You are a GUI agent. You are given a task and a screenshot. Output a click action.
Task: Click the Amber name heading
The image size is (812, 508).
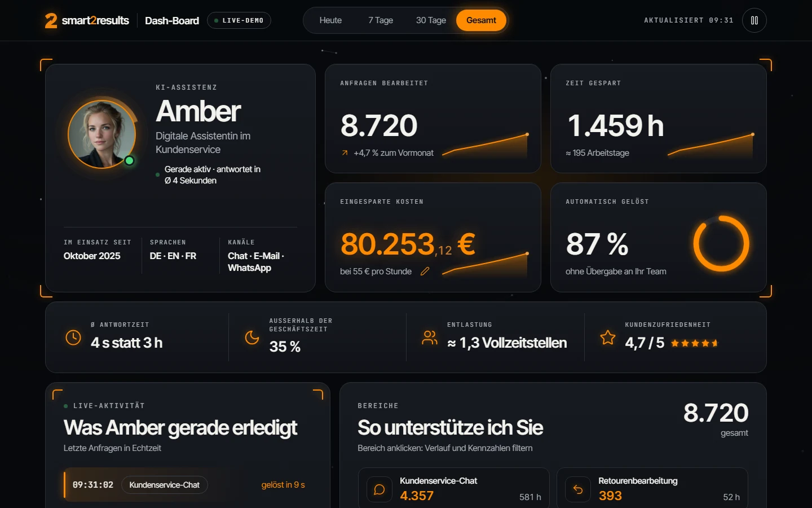(x=198, y=111)
